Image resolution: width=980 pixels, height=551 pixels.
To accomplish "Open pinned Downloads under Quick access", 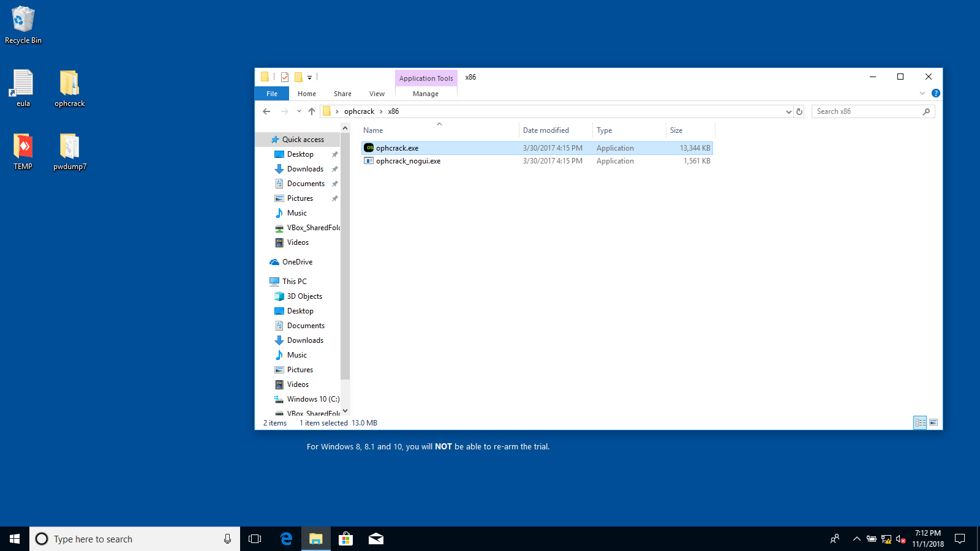I will [x=305, y=169].
